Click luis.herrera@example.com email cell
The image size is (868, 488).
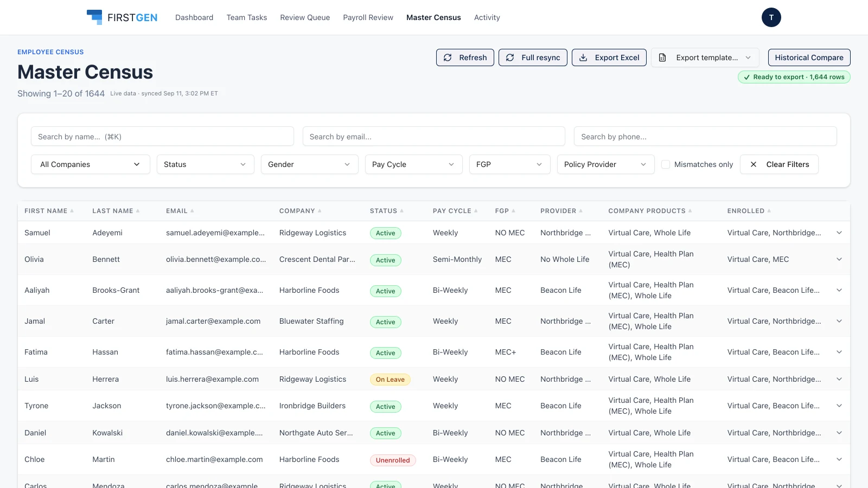212,379
